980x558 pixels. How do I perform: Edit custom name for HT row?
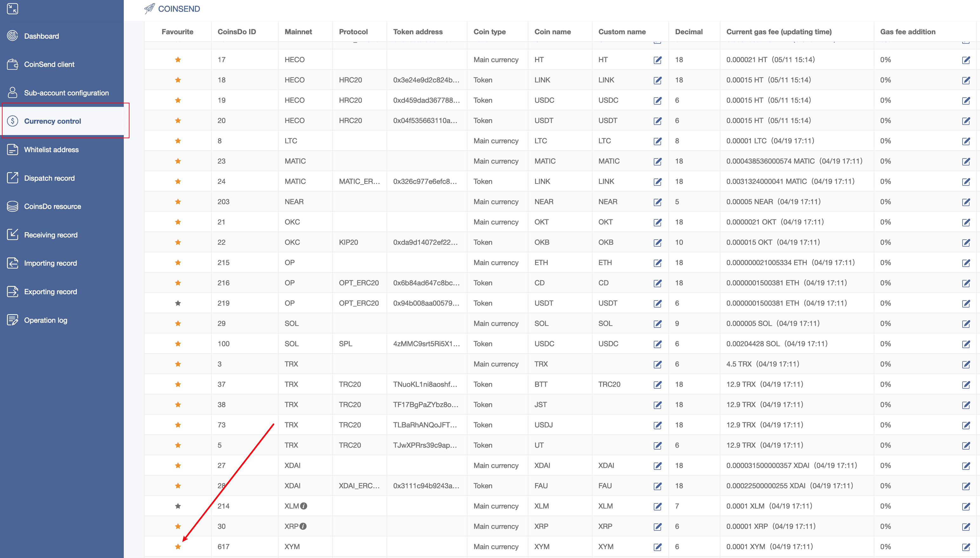pyautogui.click(x=658, y=60)
